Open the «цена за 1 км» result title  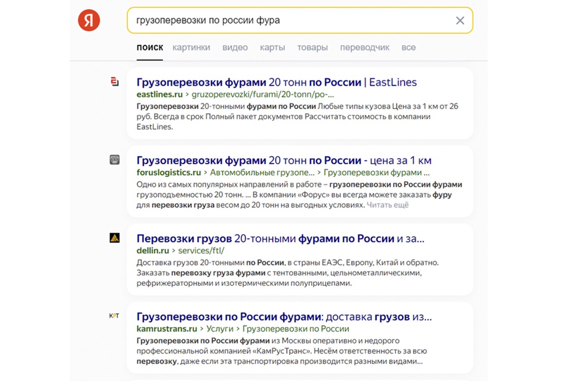coord(284,161)
